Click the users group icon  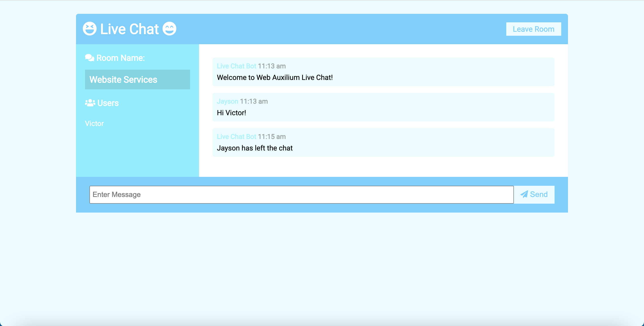pyautogui.click(x=90, y=103)
